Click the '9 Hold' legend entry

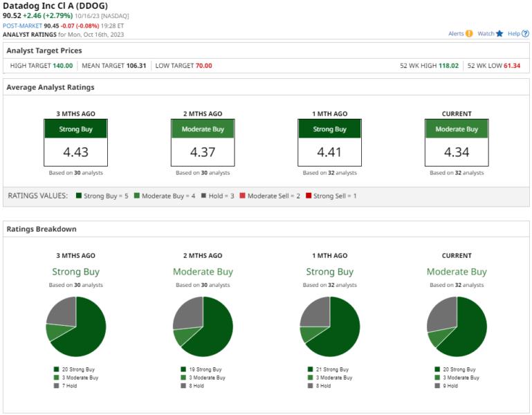pos(446,385)
